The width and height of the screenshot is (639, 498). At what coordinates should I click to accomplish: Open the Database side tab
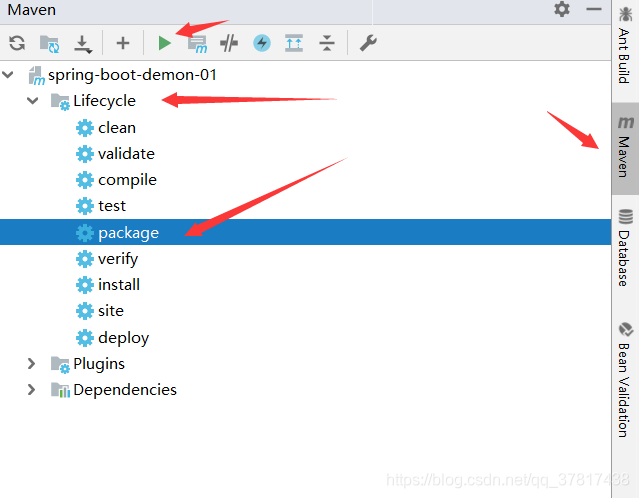click(625, 248)
